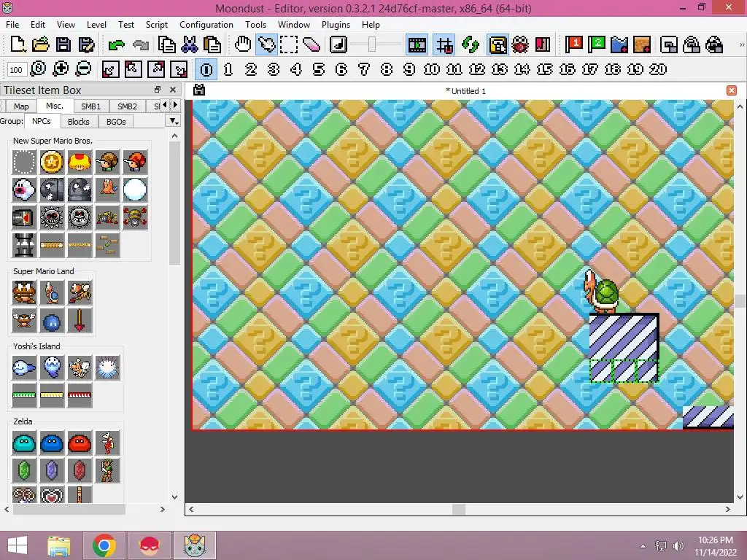
Task: Open a file with the folder icon
Action: pyautogui.click(x=41, y=44)
